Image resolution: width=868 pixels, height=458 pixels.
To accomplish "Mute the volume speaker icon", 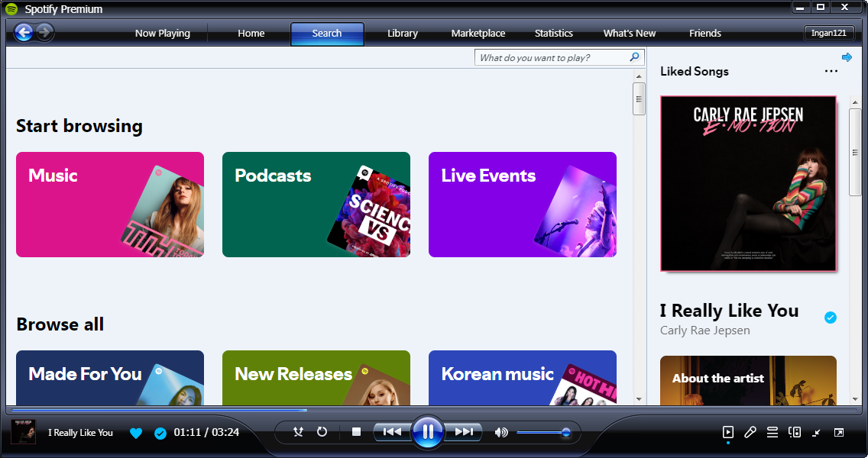I will (x=501, y=432).
